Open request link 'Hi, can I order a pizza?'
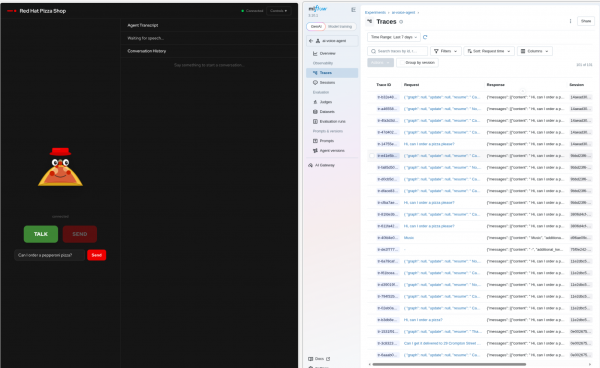This screenshot has width=600, height=368. point(423,320)
